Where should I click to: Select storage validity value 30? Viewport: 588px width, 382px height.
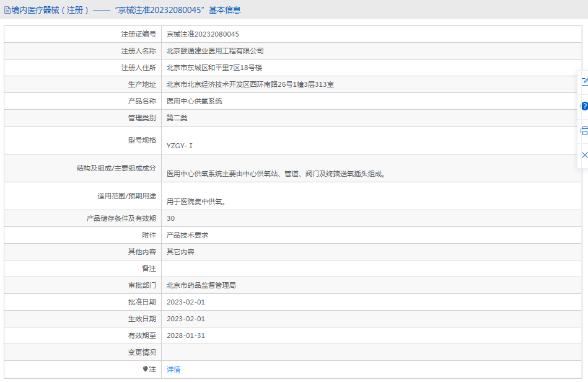click(170, 218)
